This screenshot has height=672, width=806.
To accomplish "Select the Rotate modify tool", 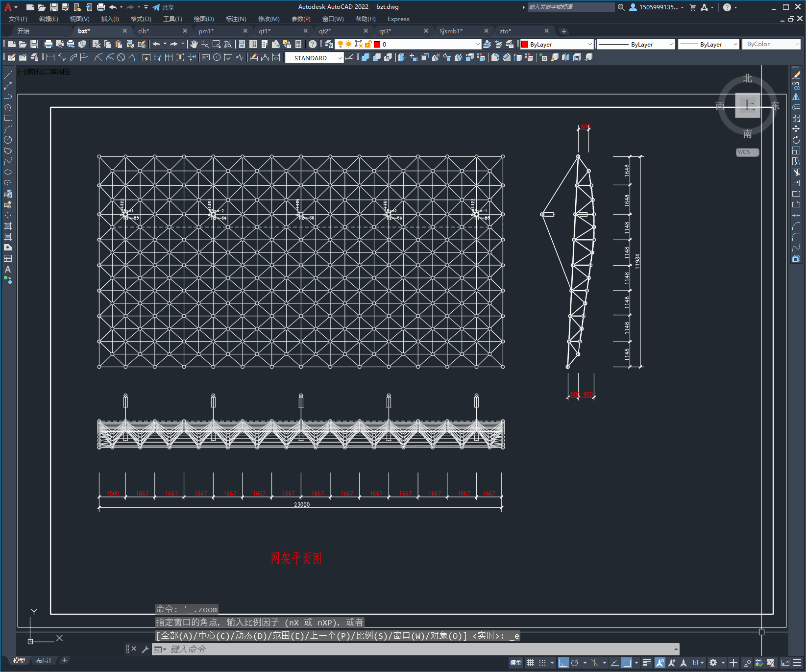I will point(796,140).
